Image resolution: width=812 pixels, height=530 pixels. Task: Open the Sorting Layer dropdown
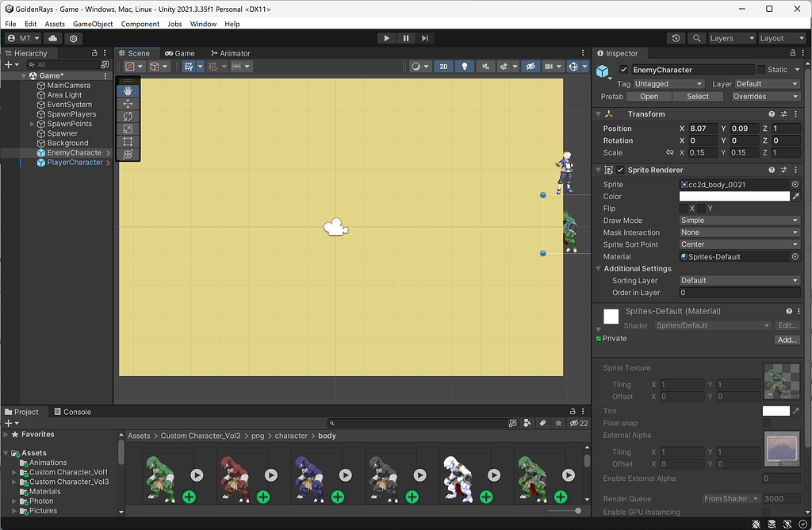(739, 280)
